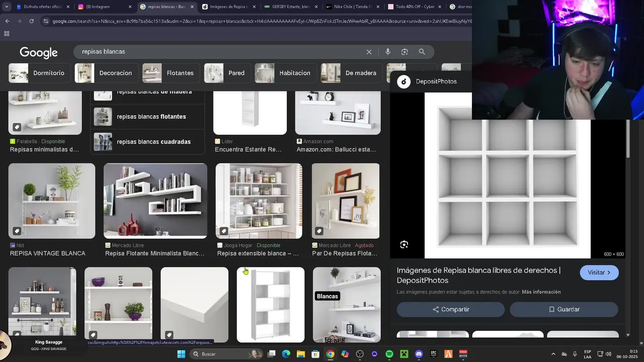The height and width of the screenshot is (362, 644).
Task: Click the Guardar button
Action: (564, 310)
